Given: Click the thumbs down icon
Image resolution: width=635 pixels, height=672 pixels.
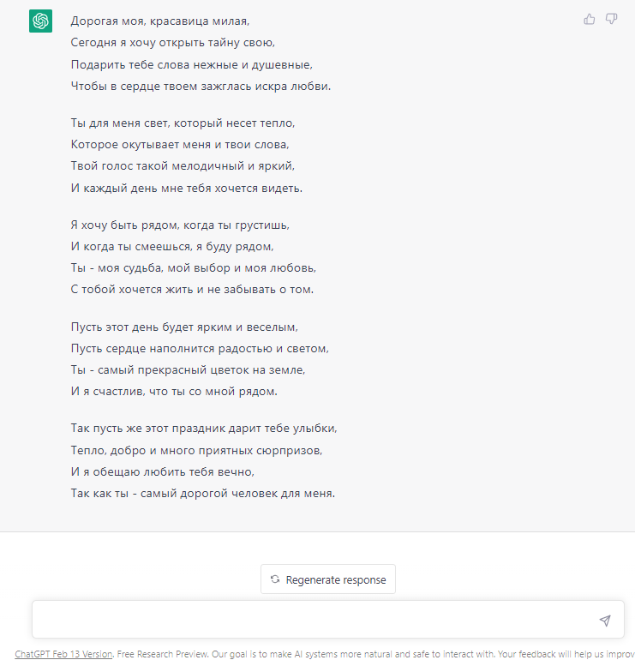Looking at the screenshot, I should tap(611, 19).
